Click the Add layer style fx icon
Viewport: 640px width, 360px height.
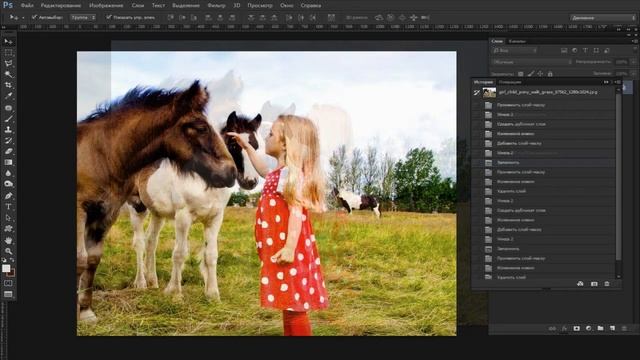564,328
